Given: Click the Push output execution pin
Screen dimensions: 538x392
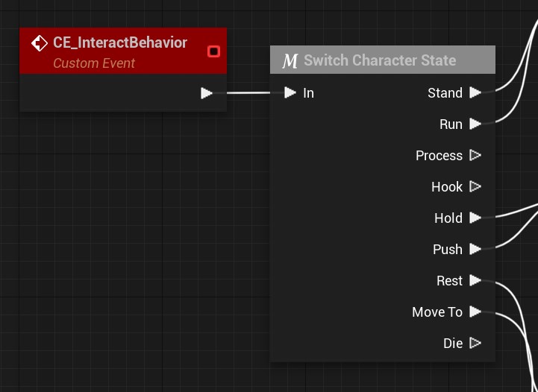Looking at the screenshot, I should pos(475,250).
